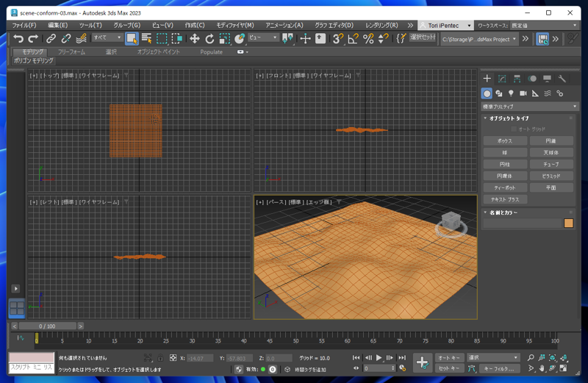Screen dimensions: 588x383
Task: Click the Select and Manipulate icon
Action: (305, 38)
